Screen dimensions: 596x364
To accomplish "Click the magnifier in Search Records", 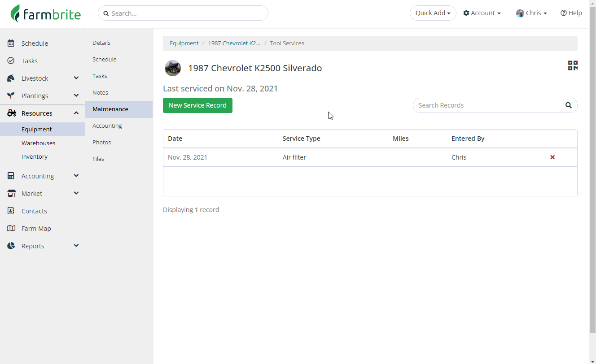I will click(568, 105).
